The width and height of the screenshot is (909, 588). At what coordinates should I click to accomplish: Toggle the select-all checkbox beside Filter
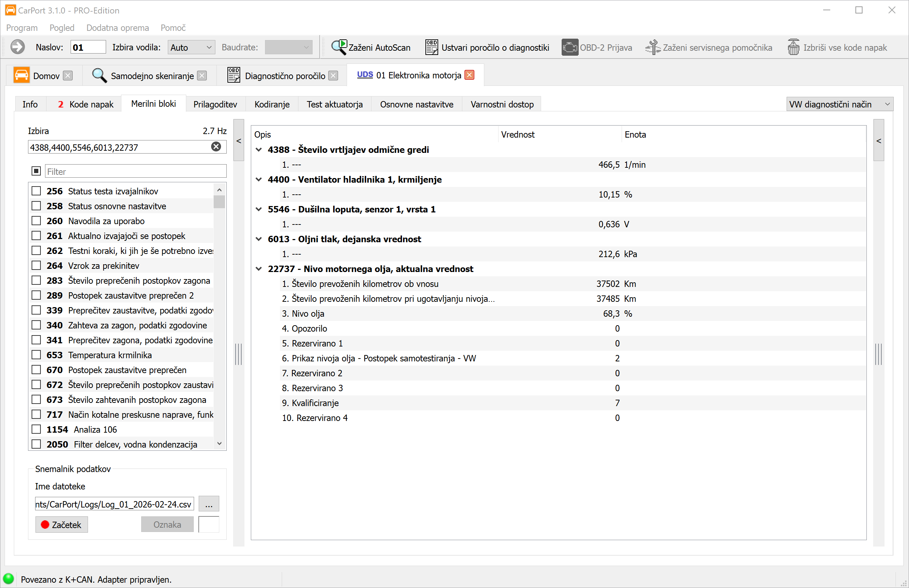tap(36, 171)
